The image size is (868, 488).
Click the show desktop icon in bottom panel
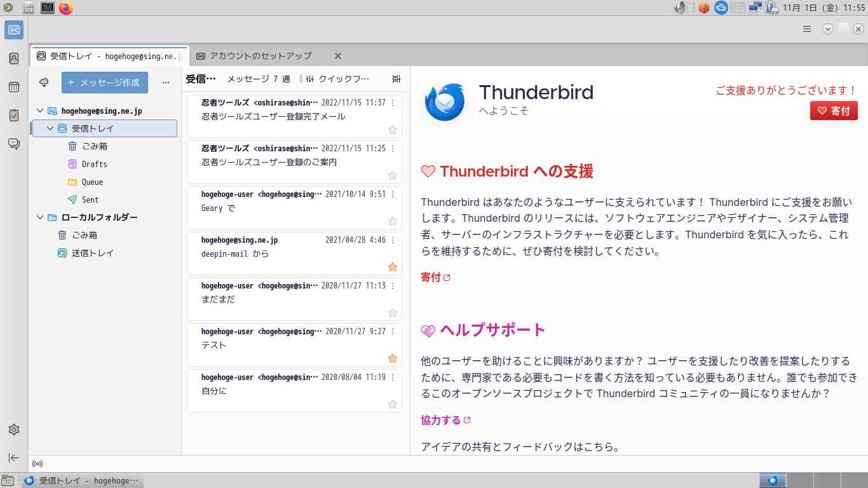[8, 481]
